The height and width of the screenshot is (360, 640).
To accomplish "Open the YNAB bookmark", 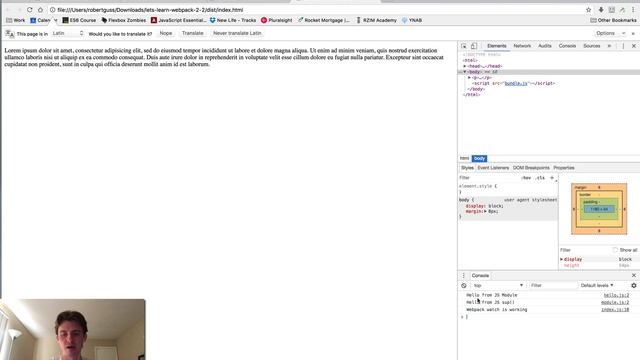I will pos(412,20).
